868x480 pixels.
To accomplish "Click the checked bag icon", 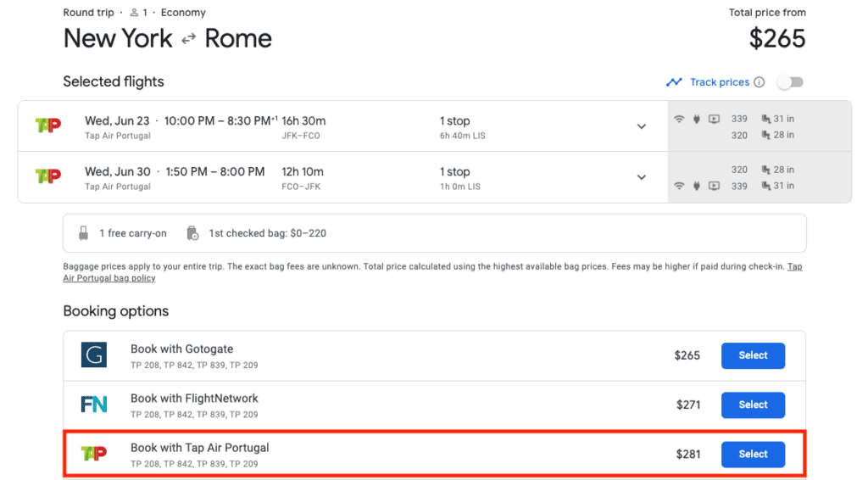I will 192,233.
